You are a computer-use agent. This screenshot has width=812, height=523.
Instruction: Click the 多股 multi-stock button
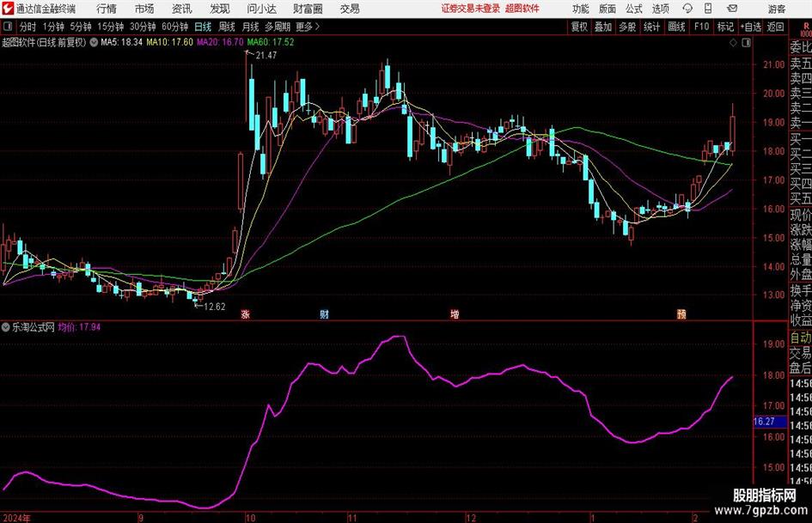[x=627, y=27]
